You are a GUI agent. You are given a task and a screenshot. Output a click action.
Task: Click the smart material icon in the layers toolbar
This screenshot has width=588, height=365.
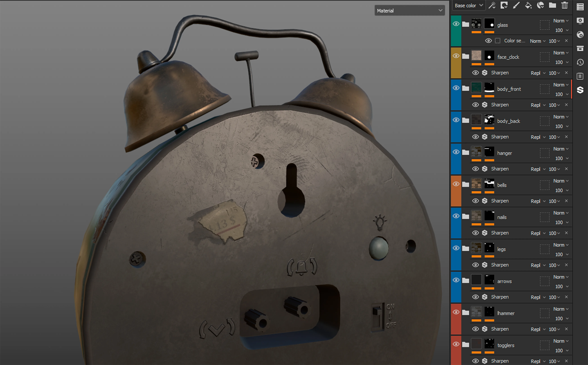(540, 5)
